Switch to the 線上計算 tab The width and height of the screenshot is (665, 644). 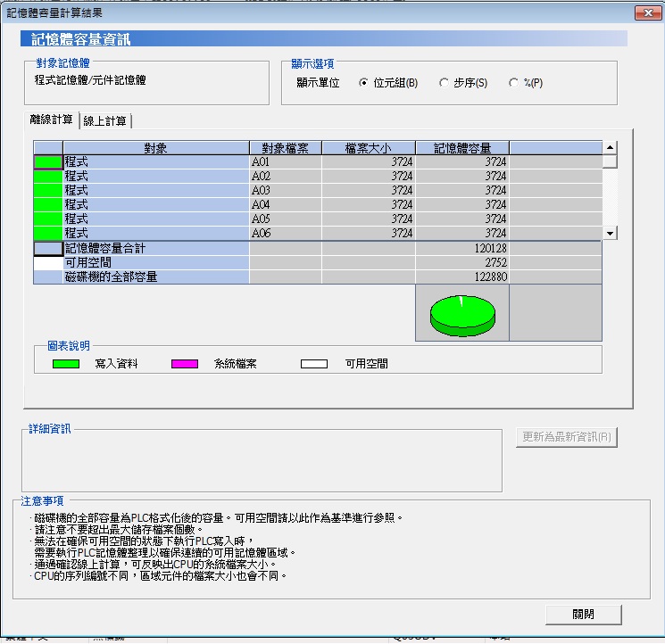105,121
